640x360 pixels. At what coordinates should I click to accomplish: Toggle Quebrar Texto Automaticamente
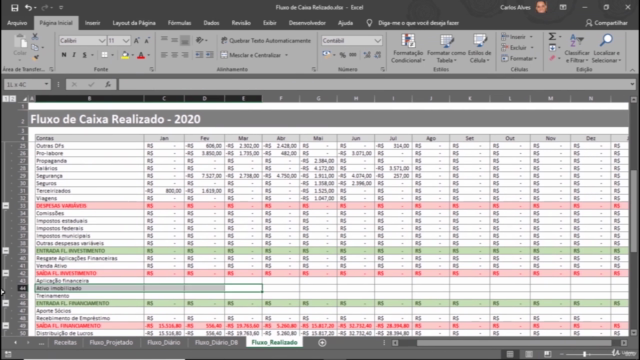[266, 40]
